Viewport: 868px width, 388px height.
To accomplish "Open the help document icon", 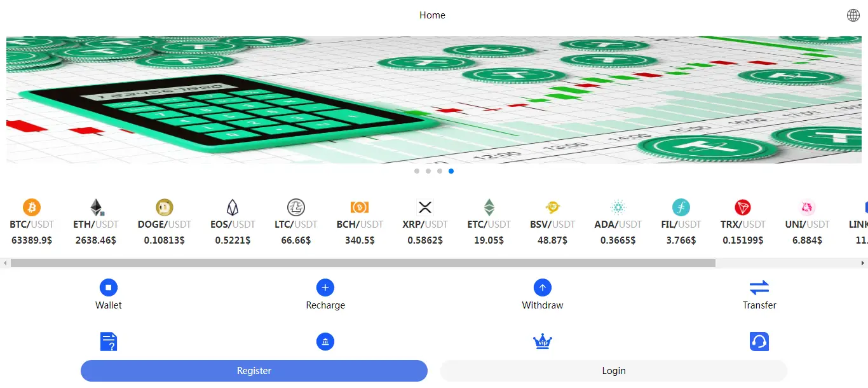I will click(x=109, y=342).
